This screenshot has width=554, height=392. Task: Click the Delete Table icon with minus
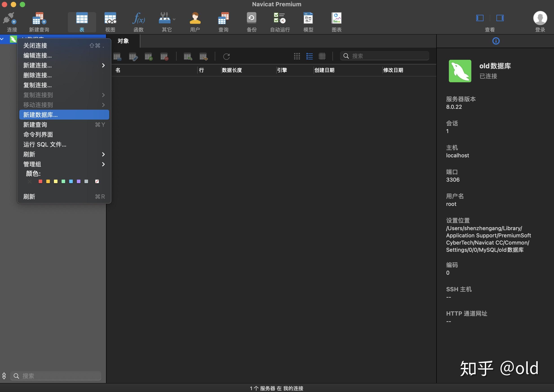point(164,57)
